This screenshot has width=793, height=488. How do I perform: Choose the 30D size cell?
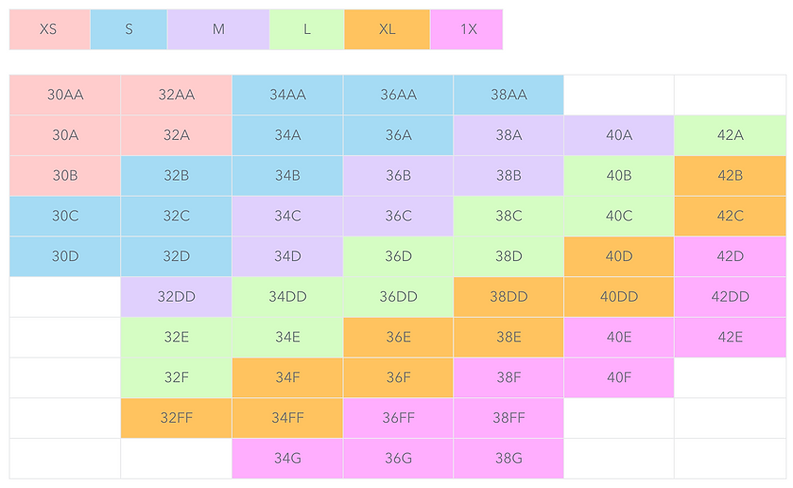click(x=65, y=257)
